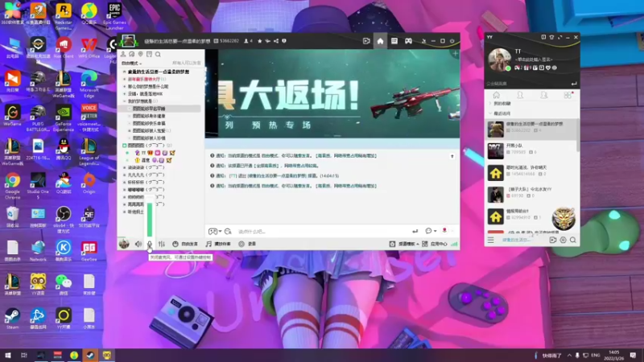
Task: Click the game controller icon in channel title bar
Action: point(408,41)
